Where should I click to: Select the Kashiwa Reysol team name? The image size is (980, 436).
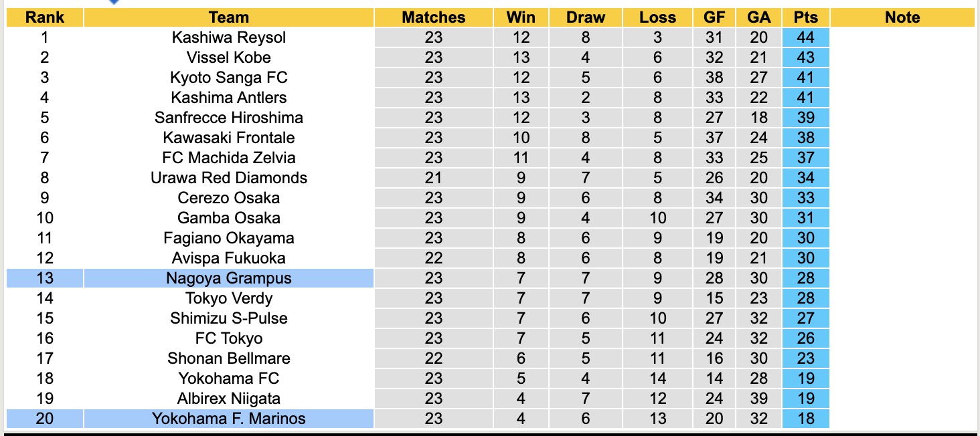pos(228,37)
